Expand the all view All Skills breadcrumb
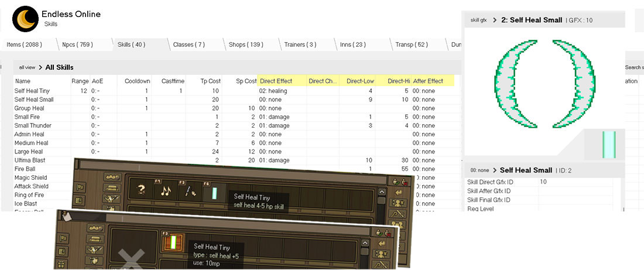 [46, 67]
